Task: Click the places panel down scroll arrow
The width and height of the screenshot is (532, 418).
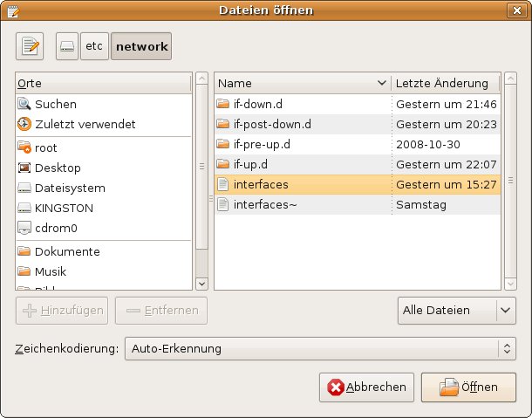Action: click(x=202, y=283)
